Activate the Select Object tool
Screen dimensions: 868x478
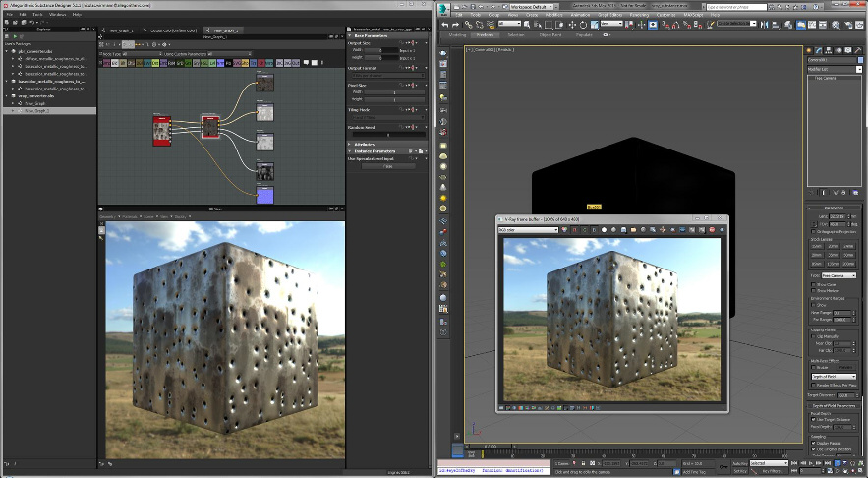pyautogui.click(x=527, y=25)
